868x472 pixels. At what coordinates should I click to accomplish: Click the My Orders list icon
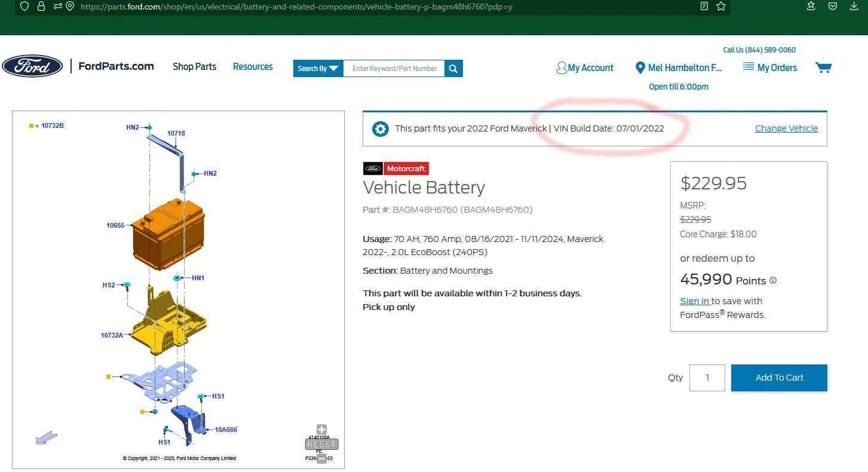tap(748, 66)
